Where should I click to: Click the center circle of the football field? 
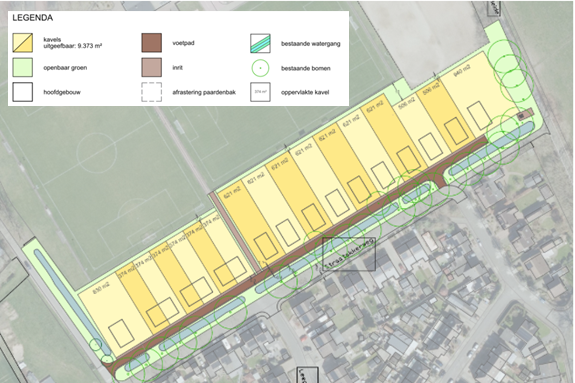tap(97, 152)
